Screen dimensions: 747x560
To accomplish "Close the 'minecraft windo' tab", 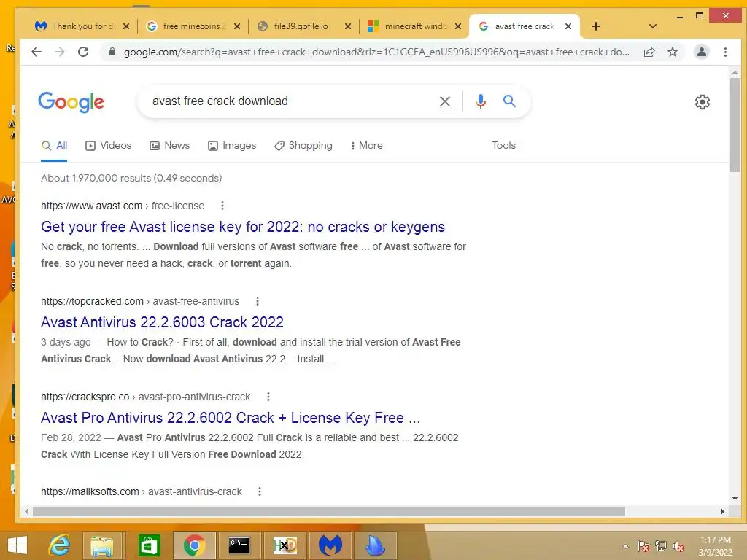I will [x=458, y=26].
